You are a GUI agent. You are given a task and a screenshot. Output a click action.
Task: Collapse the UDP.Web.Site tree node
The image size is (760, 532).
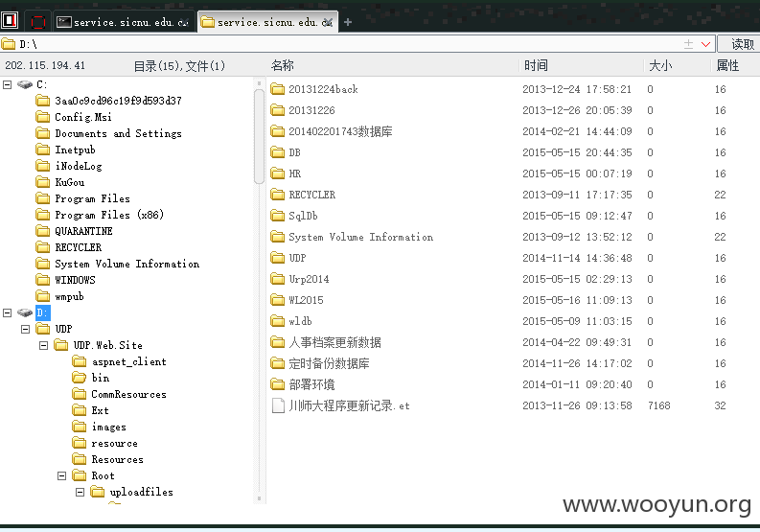pyautogui.click(x=44, y=346)
